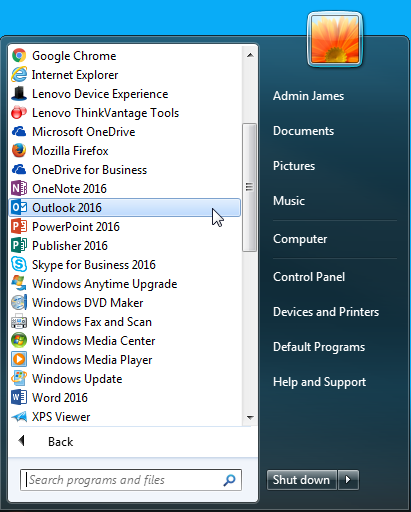This screenshot has height=512, width=411.
Task: Click the scrollbar down arrow in program list
Action: point(250,417)
